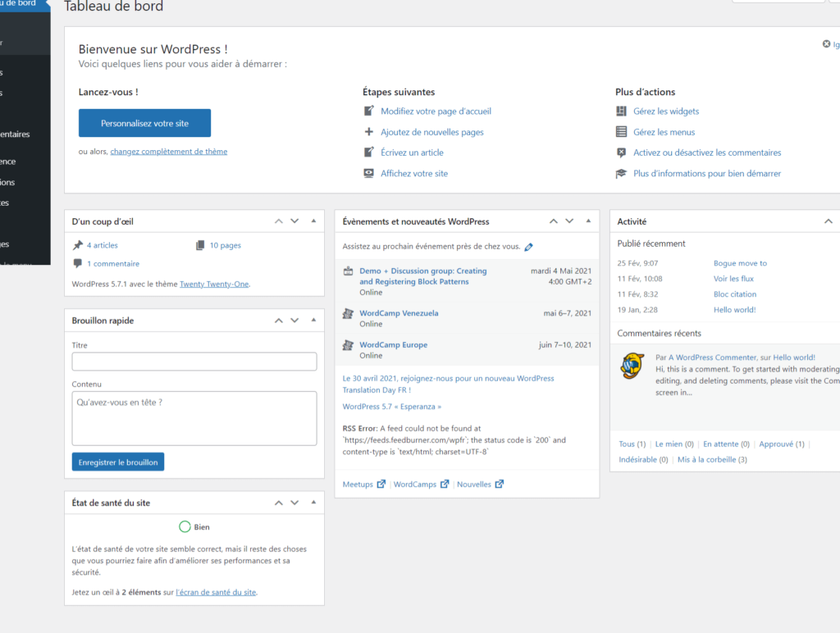Image resolution: width=840 pixels, height=633 pixels.
Task: Click the WordPress Commenter avatar image
Action: 632,366
